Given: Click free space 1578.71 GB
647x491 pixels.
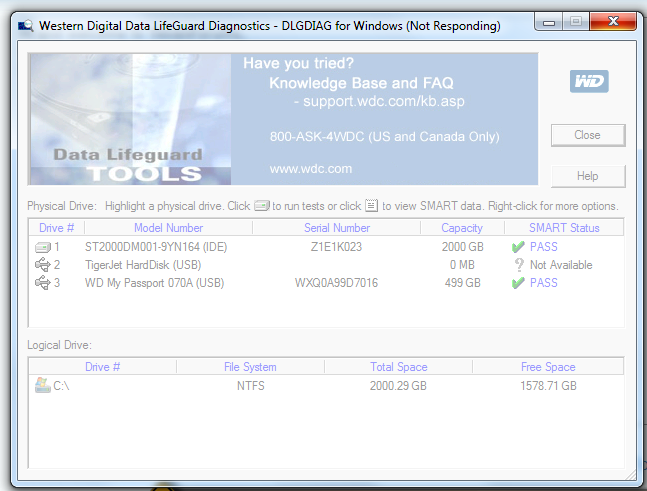Looking at the screenshot, I should tap(548, 386).
